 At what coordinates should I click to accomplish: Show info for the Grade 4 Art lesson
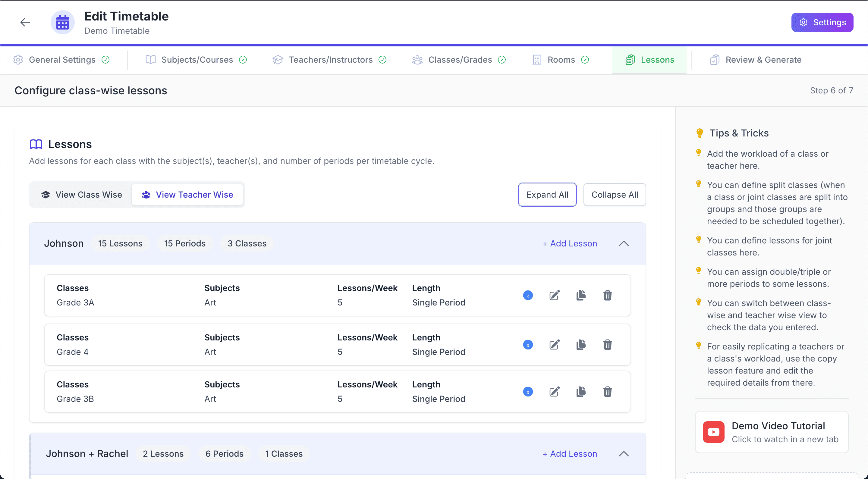point(528,345)
